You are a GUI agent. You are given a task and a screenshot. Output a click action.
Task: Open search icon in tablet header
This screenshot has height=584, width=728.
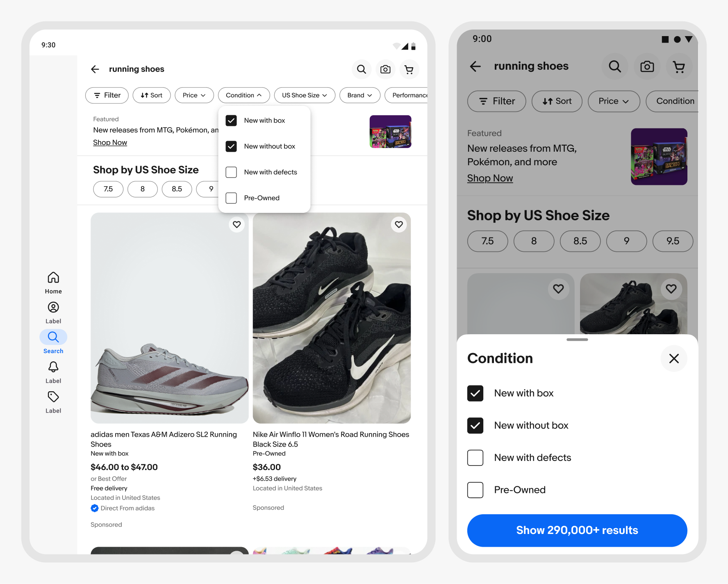362,69
